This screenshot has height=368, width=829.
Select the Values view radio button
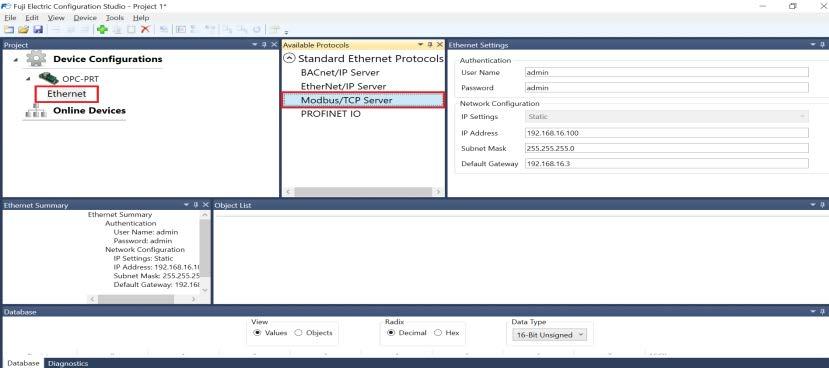257,333
